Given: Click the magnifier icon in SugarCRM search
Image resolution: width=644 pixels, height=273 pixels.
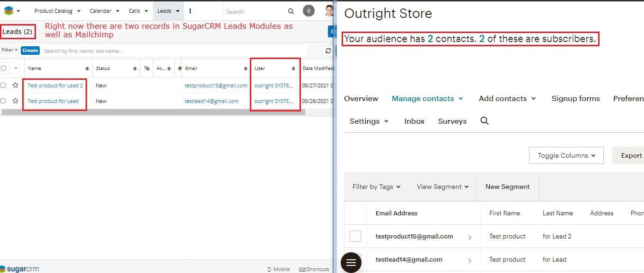Looking at the screenshot, I should [x=291, y=11].
